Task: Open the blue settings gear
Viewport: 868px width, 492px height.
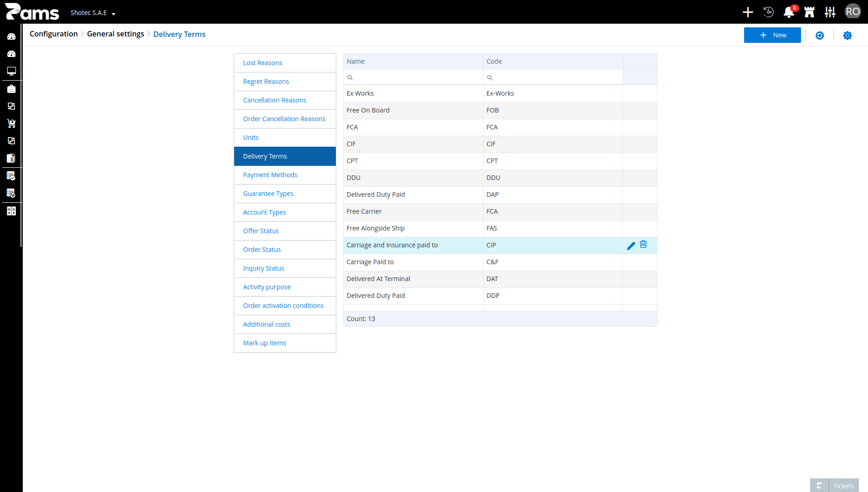Action: click(847, 36)
